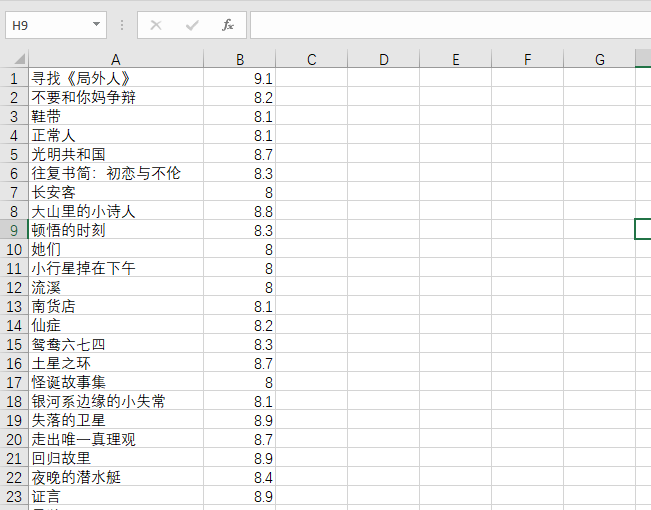Viewport: 651px width, 510px height.
Task: Open the Name Box dropdown arrow
Action: tap(96, 25)
